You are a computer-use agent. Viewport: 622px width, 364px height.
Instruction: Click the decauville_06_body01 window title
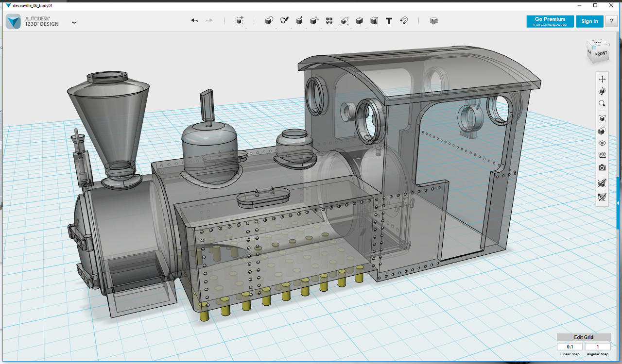pos(33,5)
